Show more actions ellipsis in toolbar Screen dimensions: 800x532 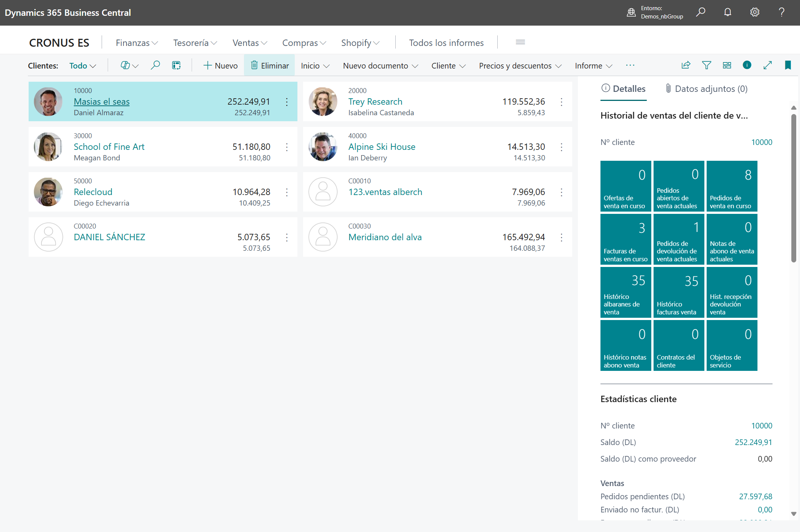(x=630, y=66)
